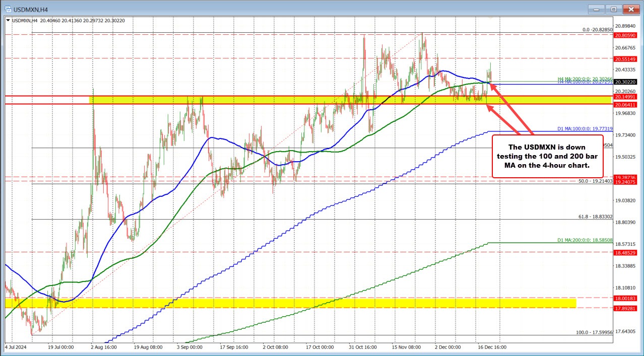This screenshot has width=644, height=356.
Task: Click the Fibonacci label '61.8 - 18.83302'
Action: pos(595,217)
